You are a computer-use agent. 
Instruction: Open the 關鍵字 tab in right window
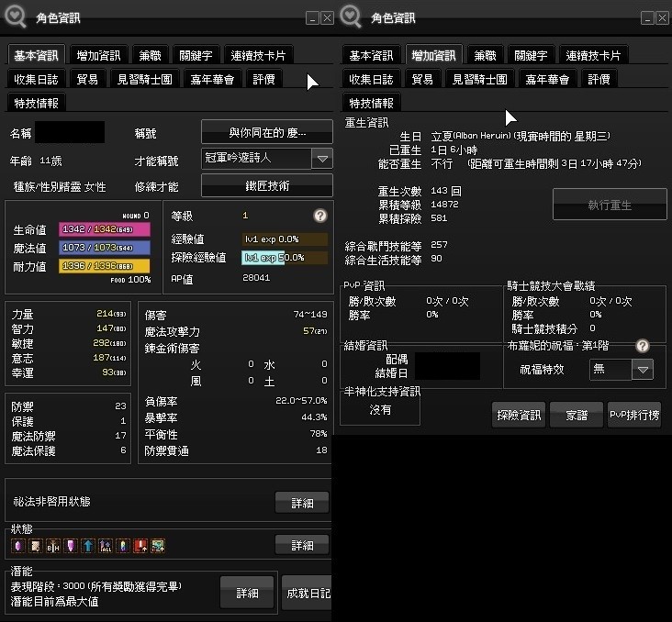point(531,55)
